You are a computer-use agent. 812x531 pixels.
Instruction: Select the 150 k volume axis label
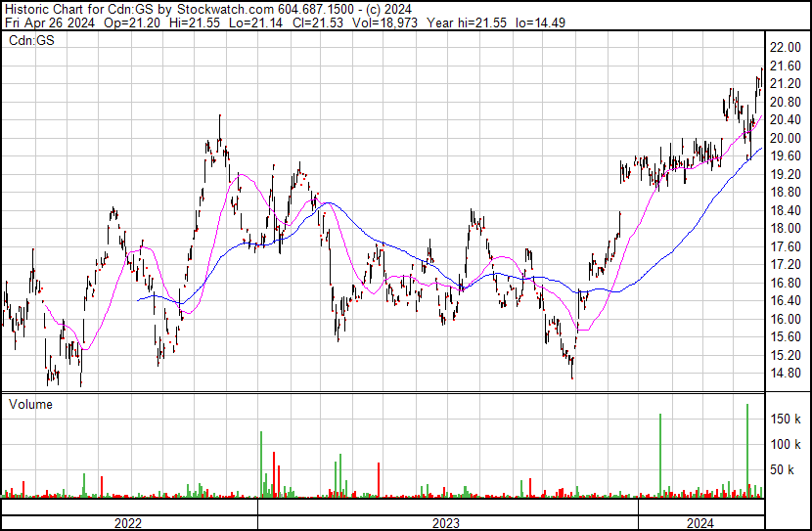(x=787, y=419)
